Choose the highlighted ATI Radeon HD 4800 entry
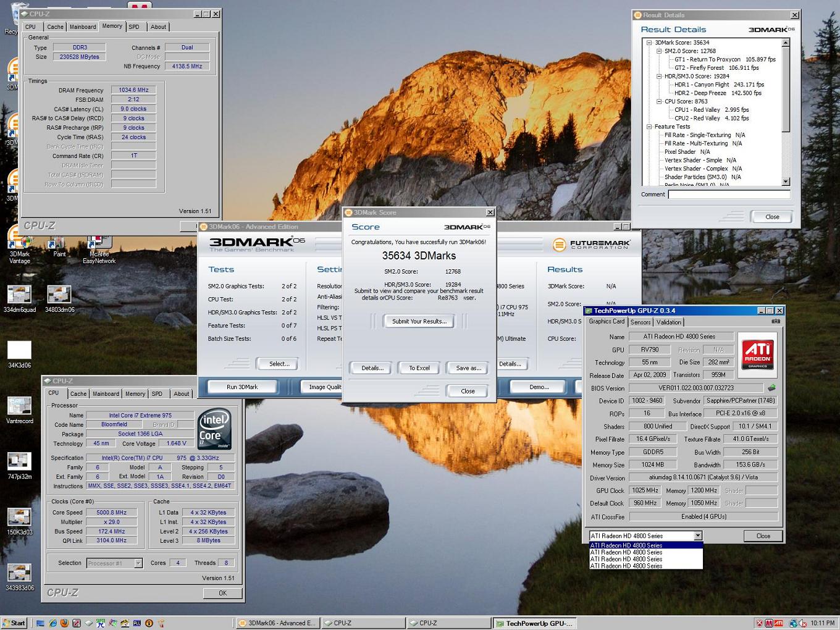Viewport: 840px width, 630px height. [x=646, y=545]
